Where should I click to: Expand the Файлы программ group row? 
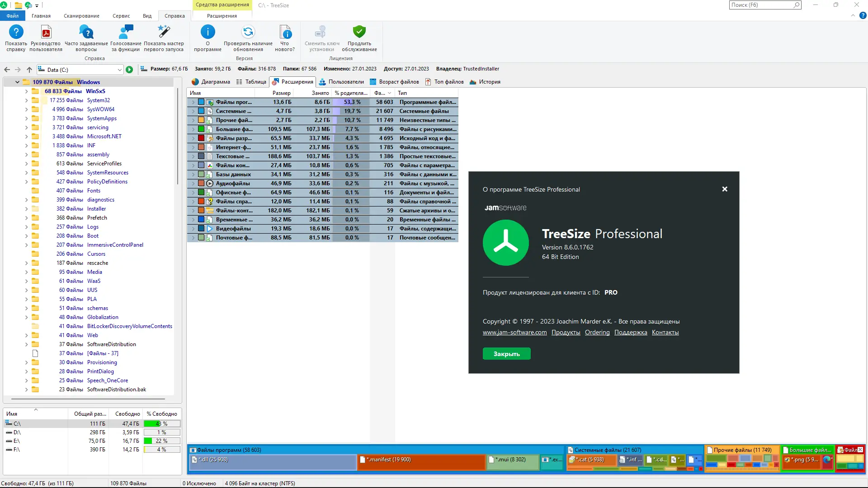193,102
